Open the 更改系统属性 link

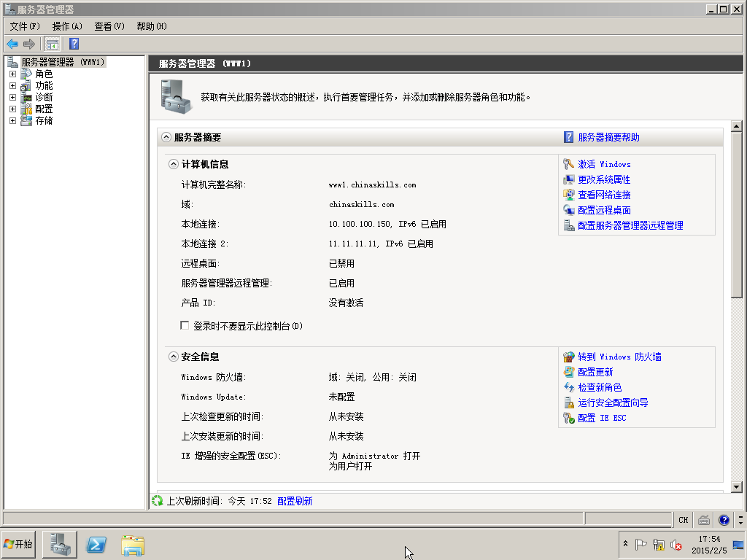pyautogui.click(x=604, y=179)
